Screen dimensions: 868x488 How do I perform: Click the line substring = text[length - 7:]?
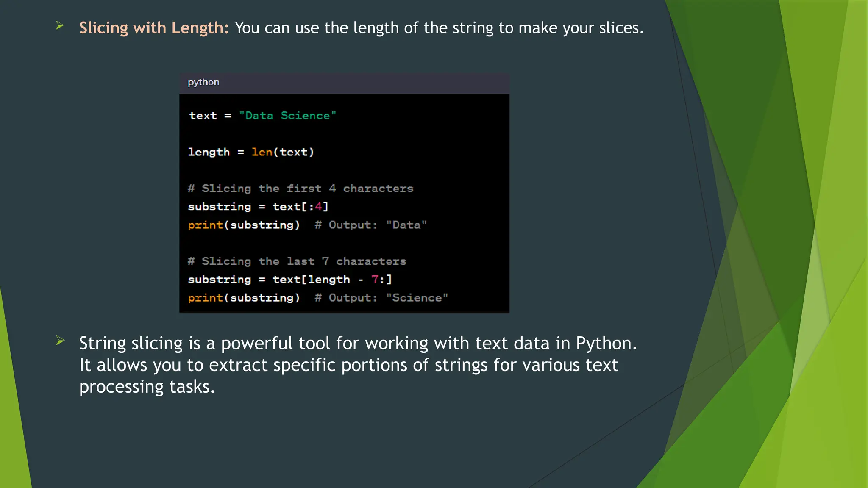click(x=290, y=280)
